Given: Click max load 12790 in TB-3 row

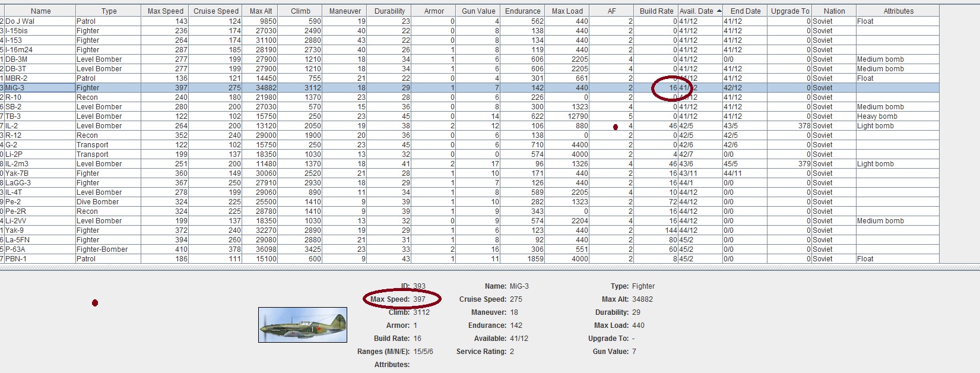Looking at the screenshot, I should [567, 116].
